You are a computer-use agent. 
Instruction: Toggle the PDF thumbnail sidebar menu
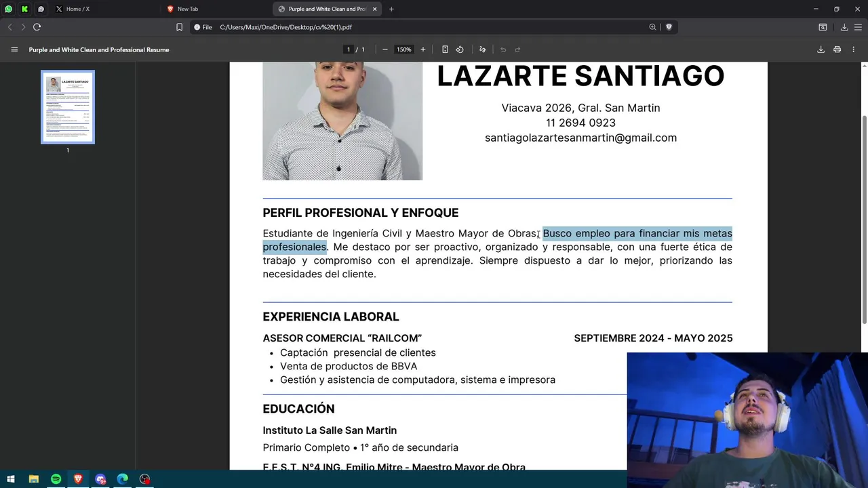click(14, 49)
